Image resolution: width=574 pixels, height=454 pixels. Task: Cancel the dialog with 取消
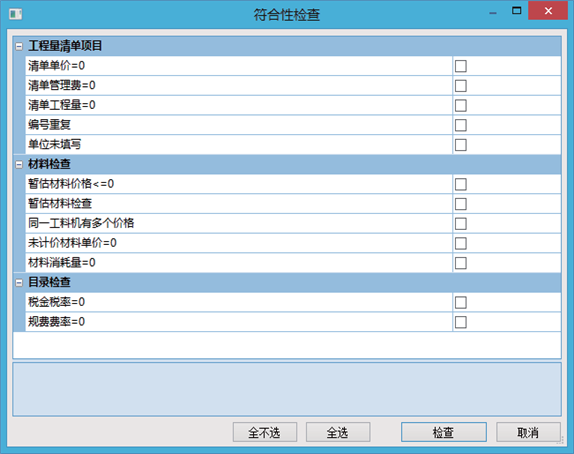click(528, 432)
